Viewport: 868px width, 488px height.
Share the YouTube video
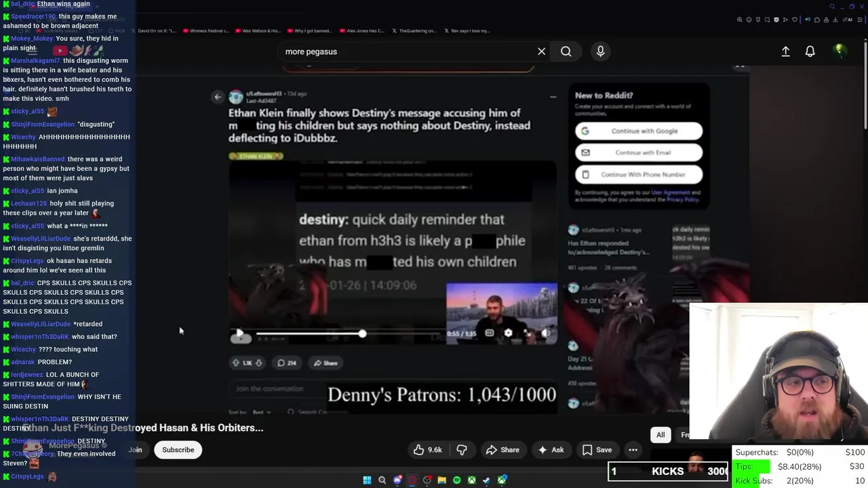click(502, 449)
